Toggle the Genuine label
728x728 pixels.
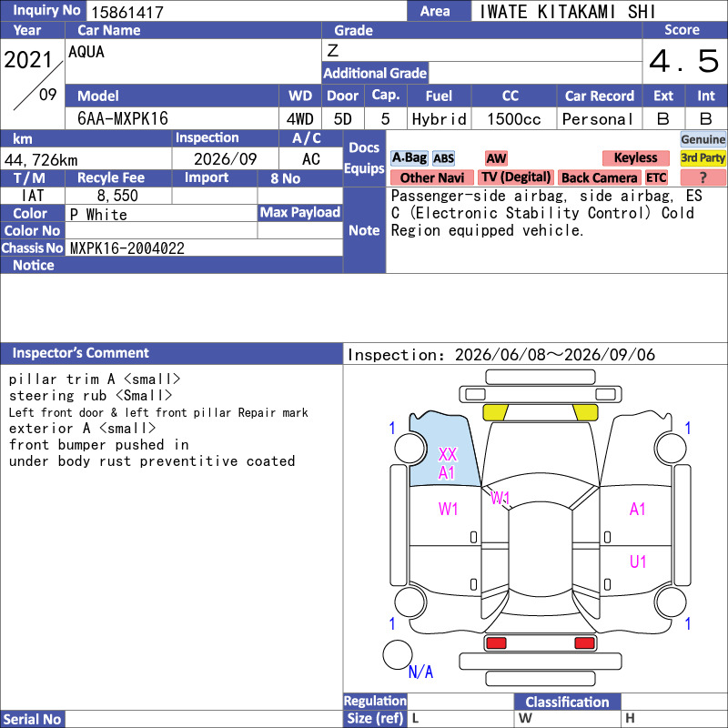[703, 139]
